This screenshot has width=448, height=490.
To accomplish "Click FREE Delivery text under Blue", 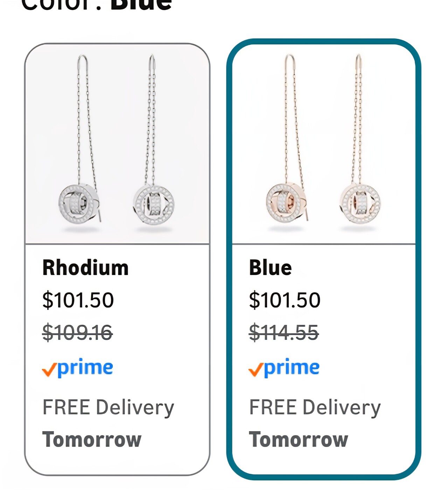I will point(315,407).
